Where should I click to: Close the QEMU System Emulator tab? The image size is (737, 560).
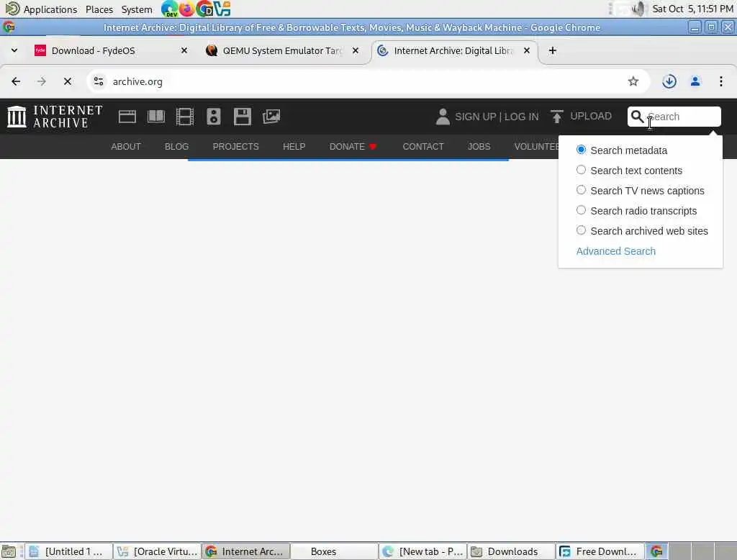tap(356, 50)
